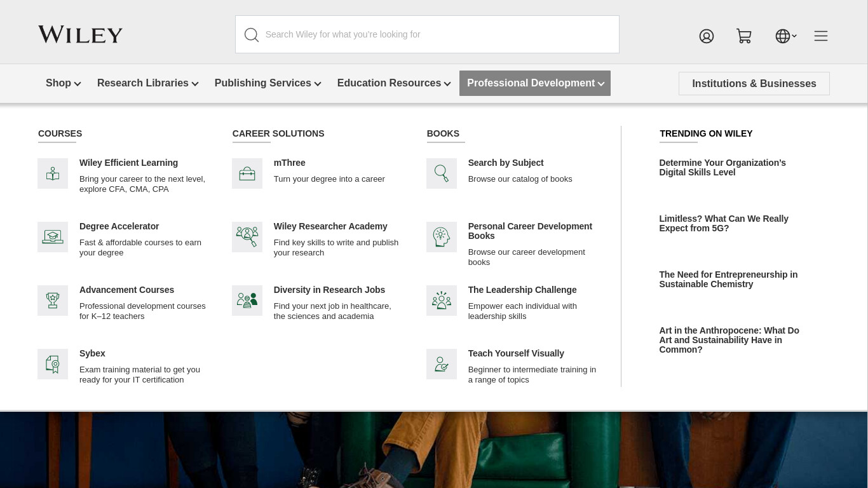868x488 pixels.
Task: Open the globe region selector
Action: point(785,36)
